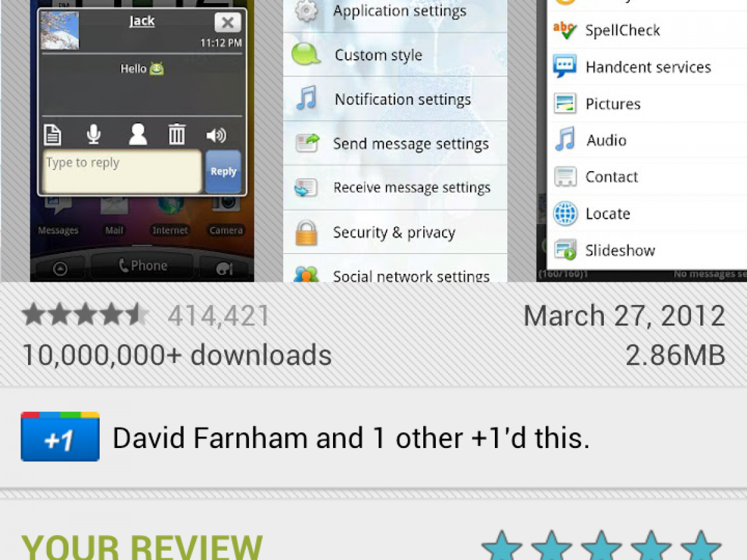This screenshot has height=560, width=747.
Task: Open Send message settings
Action: point(395,144)
